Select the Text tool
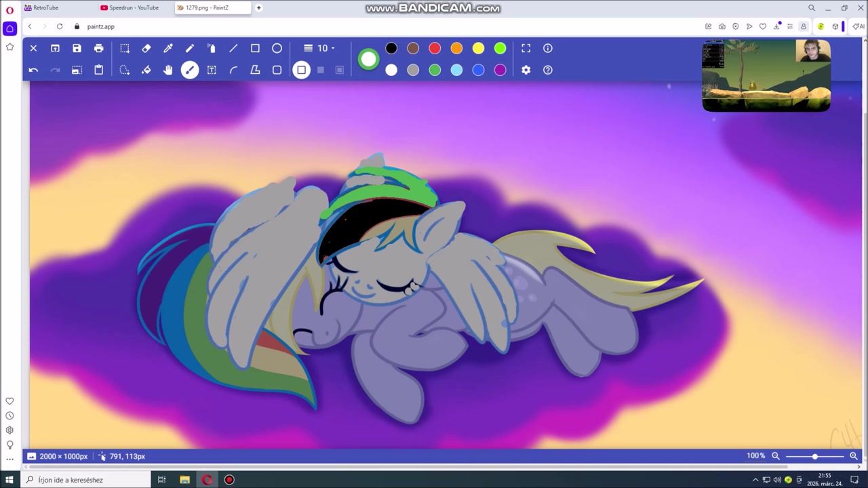The width and height of the screenshot is (868, 488). [212, 70]
